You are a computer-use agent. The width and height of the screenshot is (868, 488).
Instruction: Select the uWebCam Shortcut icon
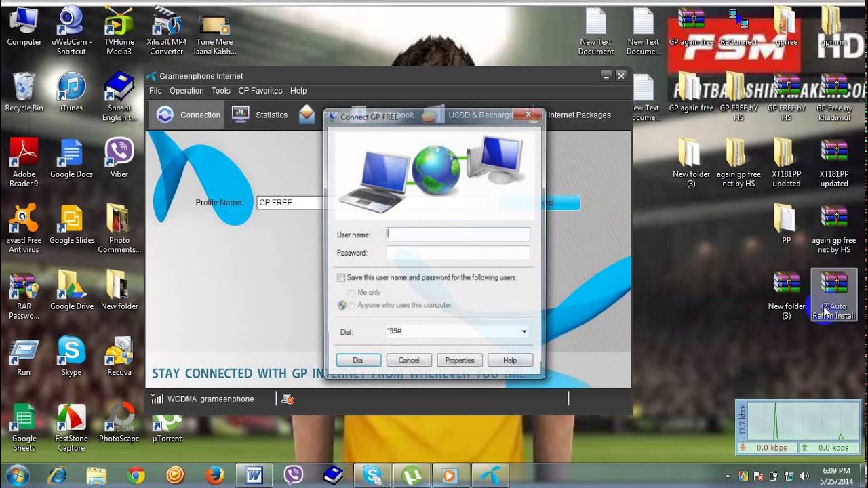tap(71, 31)
